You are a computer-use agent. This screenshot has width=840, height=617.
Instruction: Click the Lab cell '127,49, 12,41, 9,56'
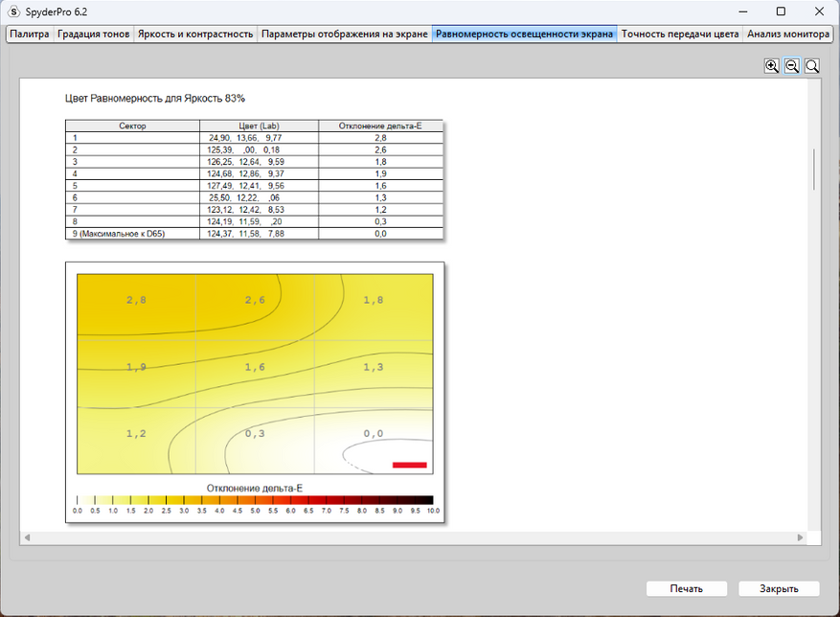pyautogui.click(x=259, y=186)
